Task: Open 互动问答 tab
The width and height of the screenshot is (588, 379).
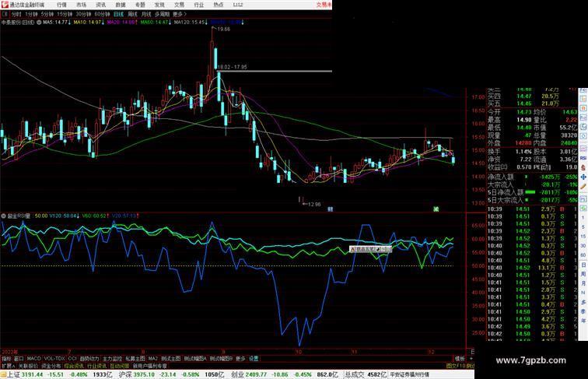Action: coord(120,366)
